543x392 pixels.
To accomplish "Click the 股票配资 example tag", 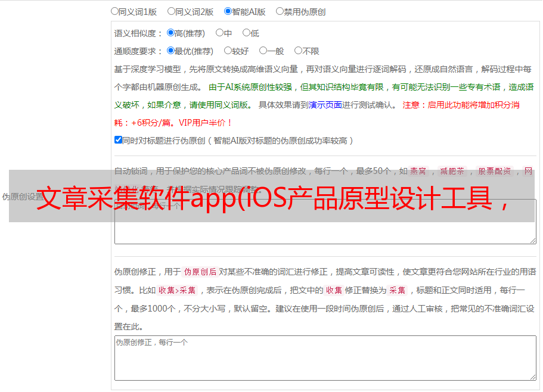I will (495, 171).
